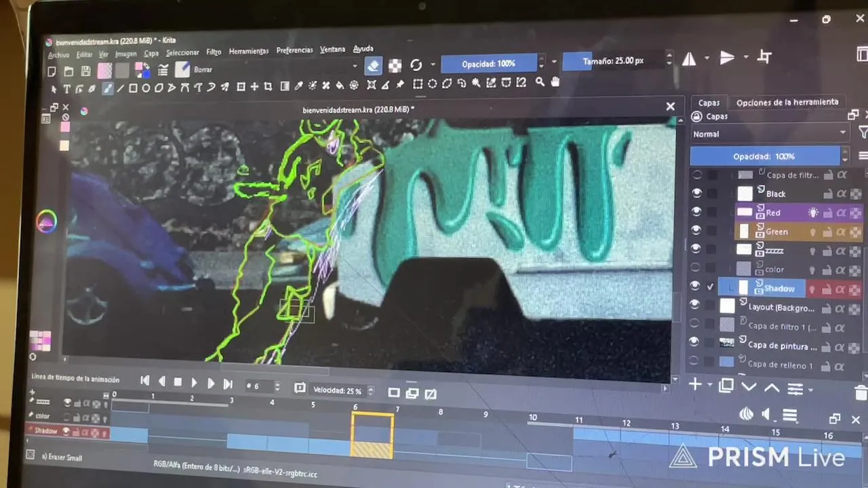Screen dimensions: 868x488
Task: Open the Filtro menu
Action: pos(214,52)
